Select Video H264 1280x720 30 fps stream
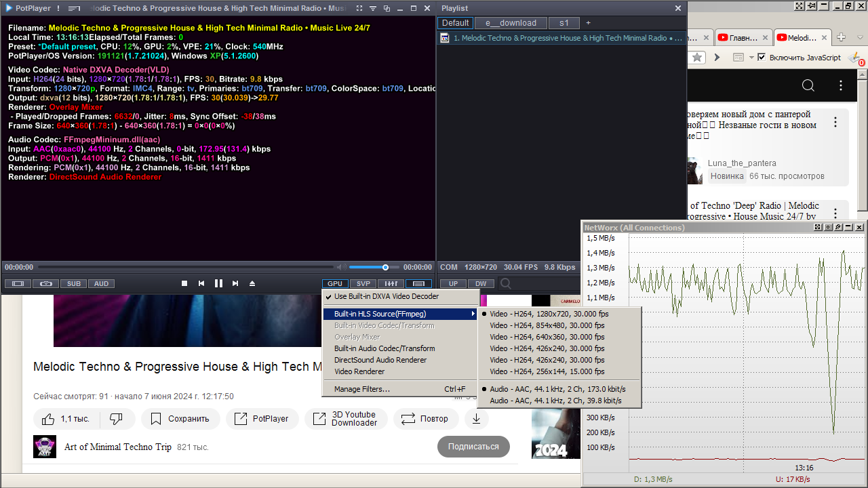The height and width of the screenshot is (488, 868). click(559, 314)
